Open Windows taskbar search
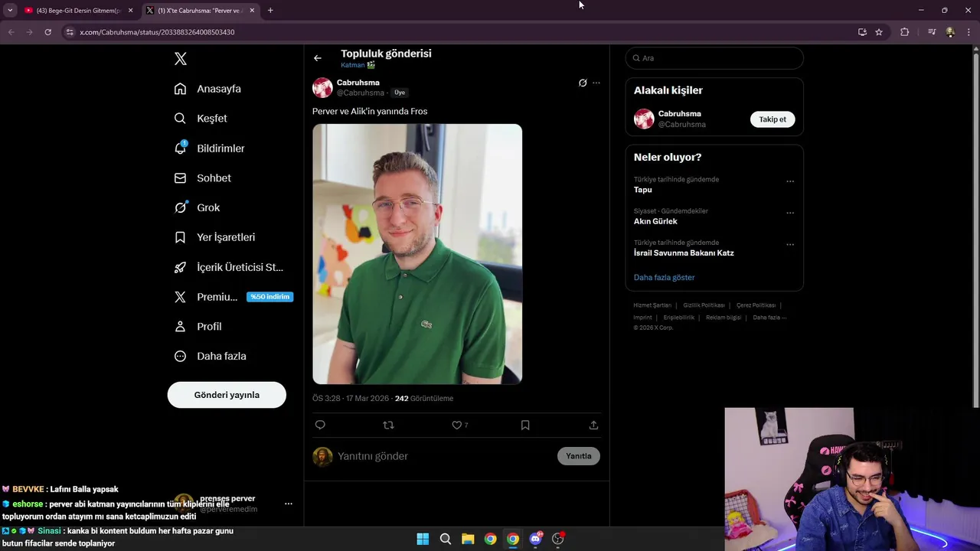The height and width of the screenshot is (551, 980). click(x=445, y=539)
